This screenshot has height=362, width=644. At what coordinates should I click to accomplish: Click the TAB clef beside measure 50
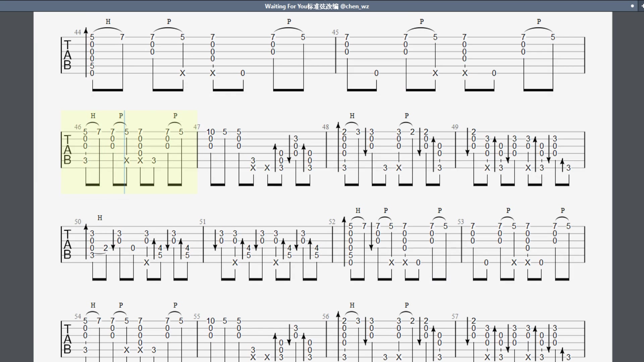[x=67, y=244]
